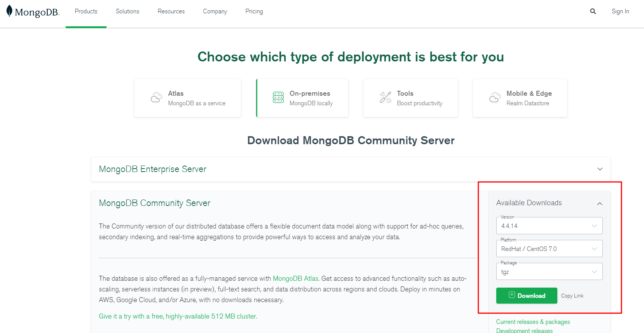The image size is (644, 333).
Task: Click Copy Link next to Download
Action: tap(572, 296)
